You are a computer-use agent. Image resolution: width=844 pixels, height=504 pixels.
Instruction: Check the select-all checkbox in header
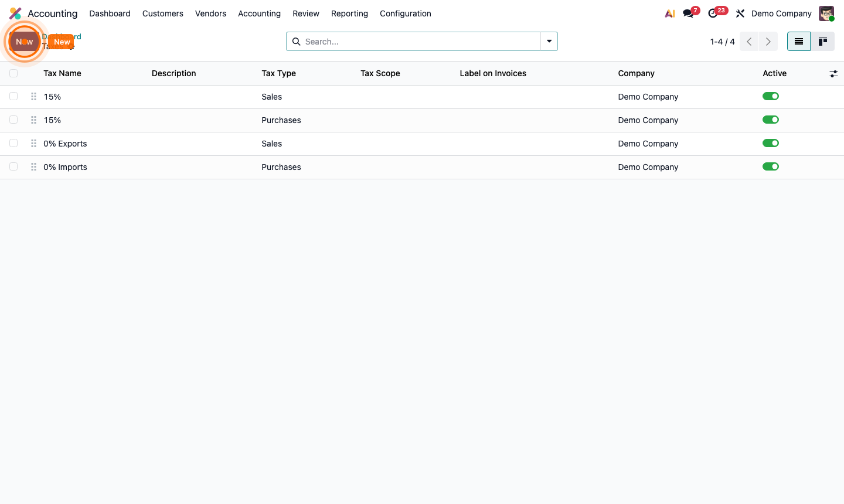13,73
